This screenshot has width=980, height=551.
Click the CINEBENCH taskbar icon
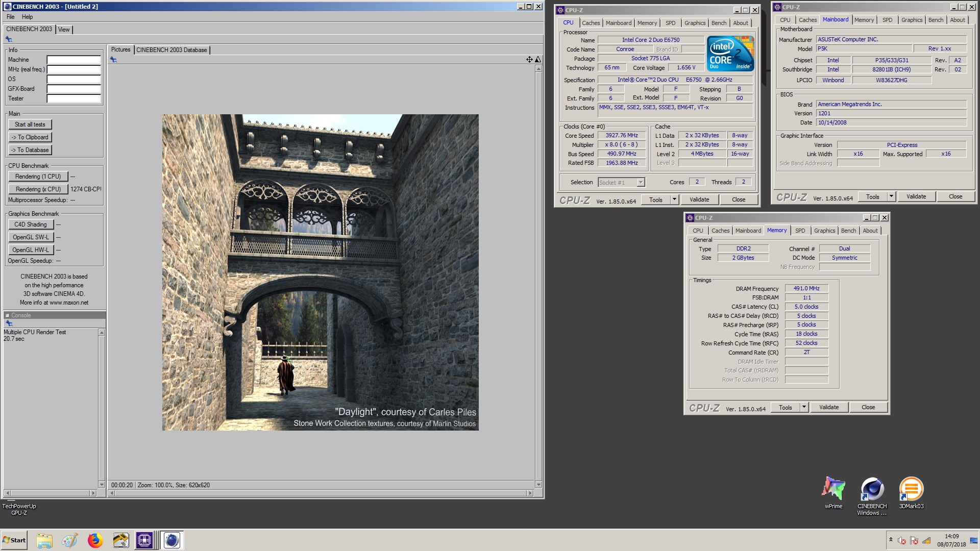[172, 540]
